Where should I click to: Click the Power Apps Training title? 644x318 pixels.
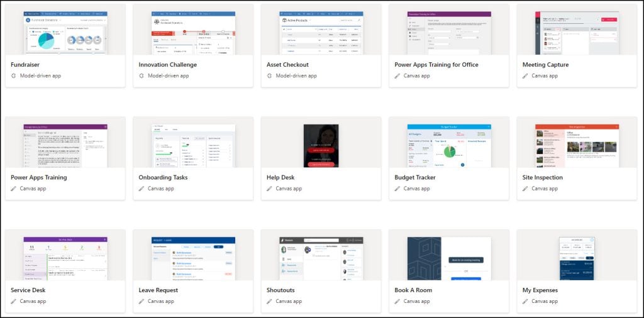point(38,178)
